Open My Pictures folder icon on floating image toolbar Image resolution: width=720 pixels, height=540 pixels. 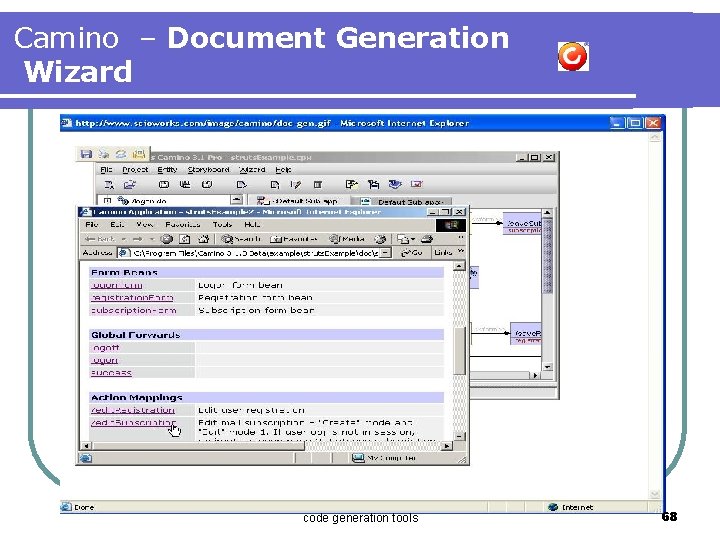(x=139, y=154)
